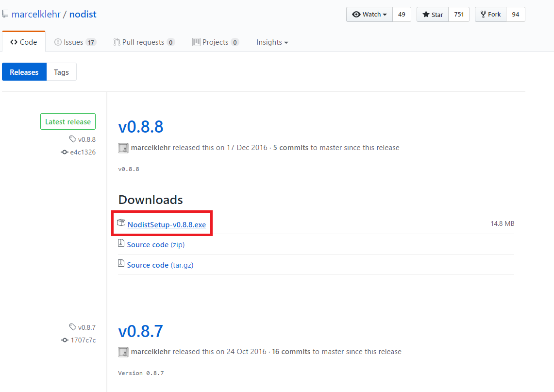Click the eye icon on the Watch button
This screenshot has height=392, width=554.
pyautogui.click(x=356, y=14)
